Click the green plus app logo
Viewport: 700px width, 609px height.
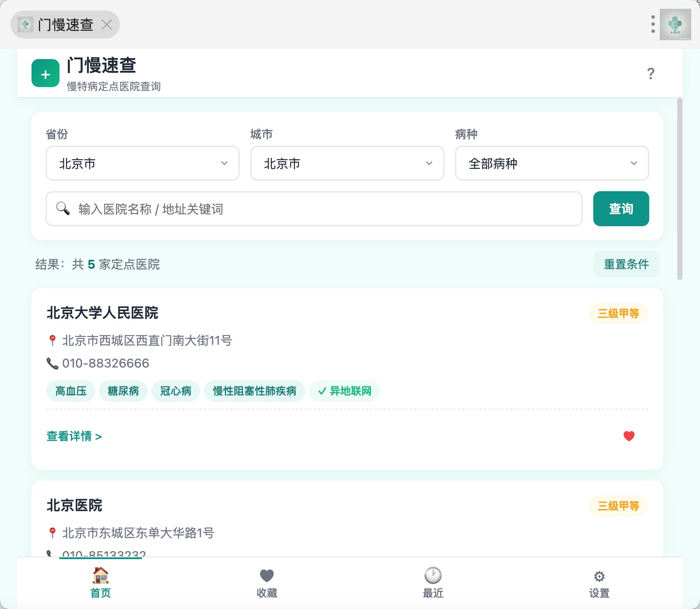point(45,73)
